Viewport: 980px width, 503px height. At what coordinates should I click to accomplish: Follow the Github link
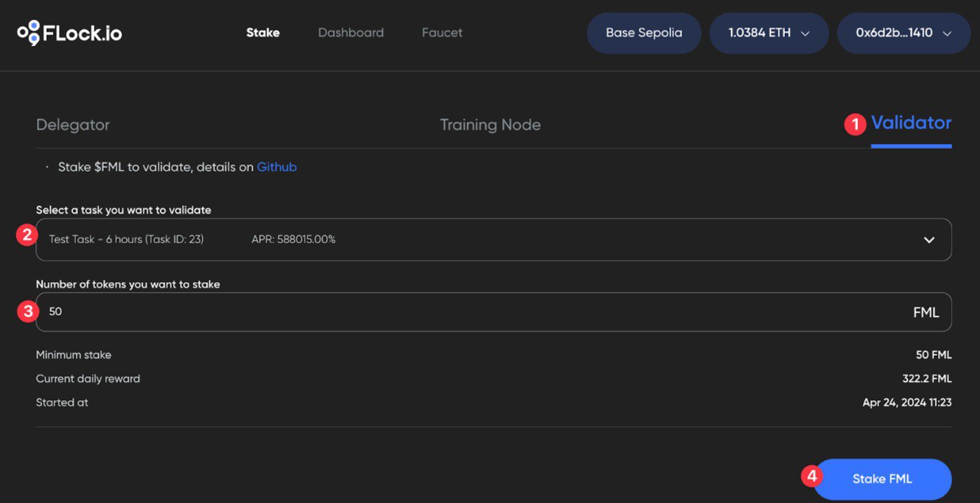coord(276,167)
